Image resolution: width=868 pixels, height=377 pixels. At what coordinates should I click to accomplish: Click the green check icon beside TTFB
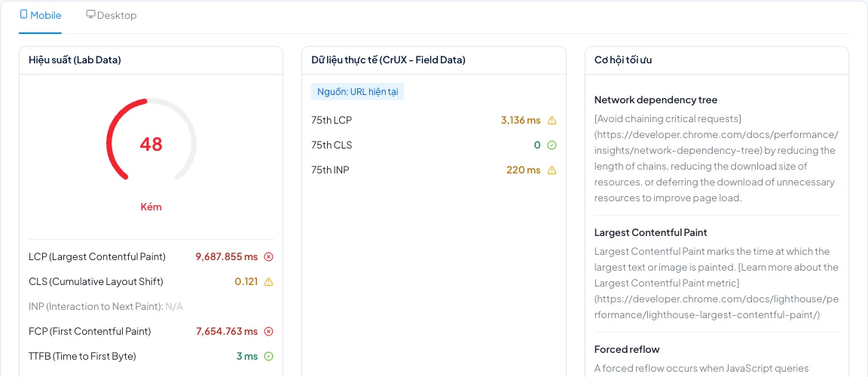pyautogui.click(x=268, y=357)
